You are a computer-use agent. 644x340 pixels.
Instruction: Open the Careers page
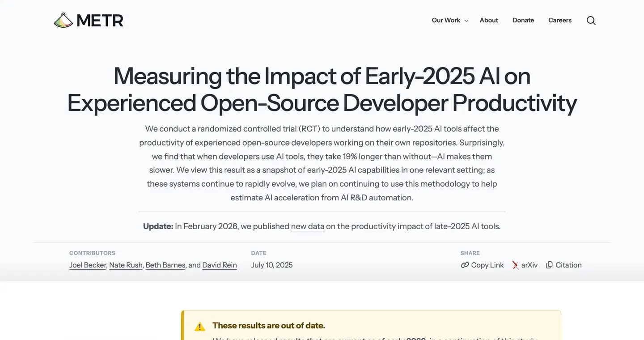click(560, 20)
